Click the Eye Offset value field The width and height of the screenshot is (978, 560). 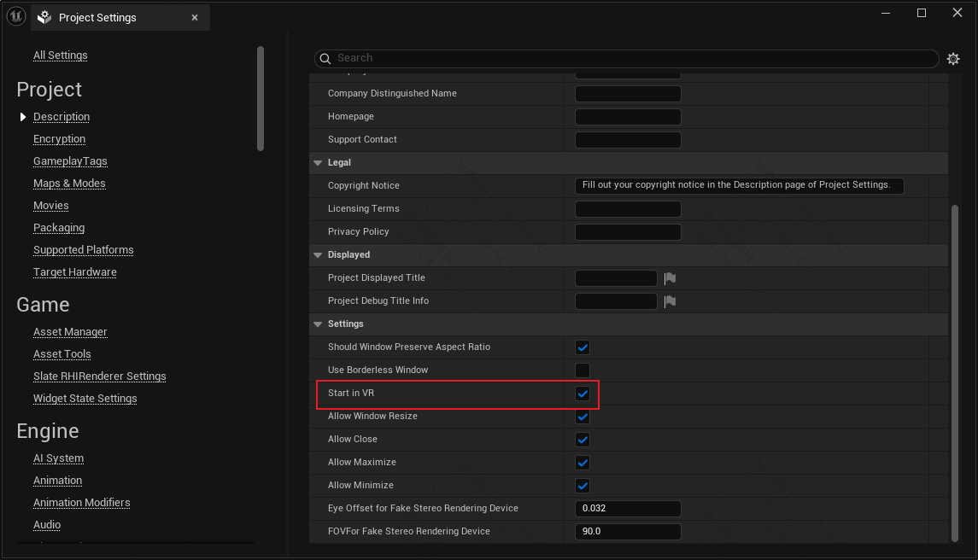pos(628,509)
